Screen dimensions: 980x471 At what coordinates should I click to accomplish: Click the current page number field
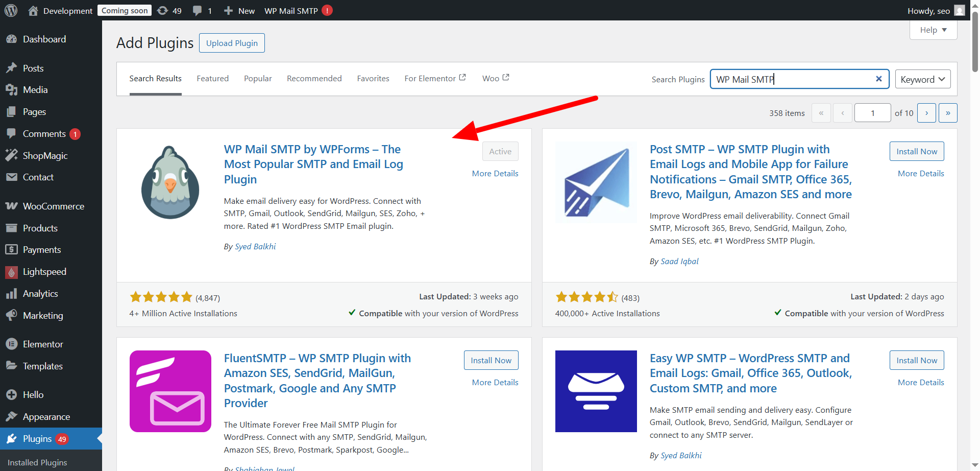873,113
